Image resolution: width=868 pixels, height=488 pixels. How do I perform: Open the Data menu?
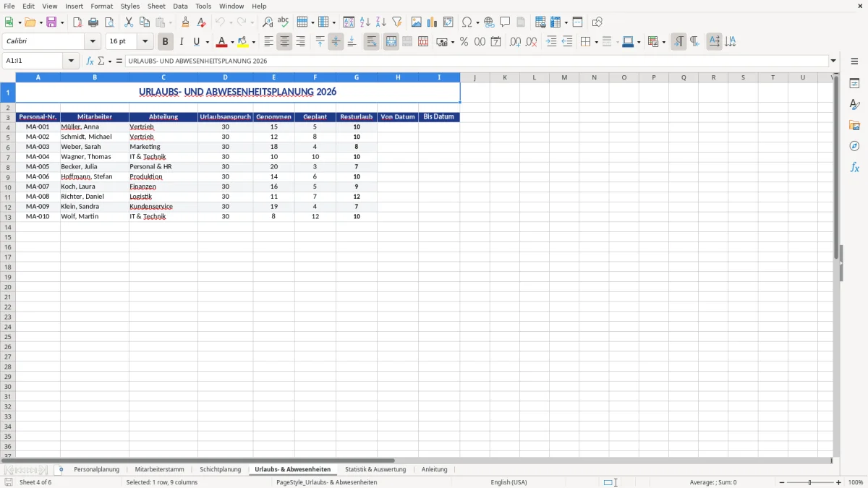(x=179, y=6)
